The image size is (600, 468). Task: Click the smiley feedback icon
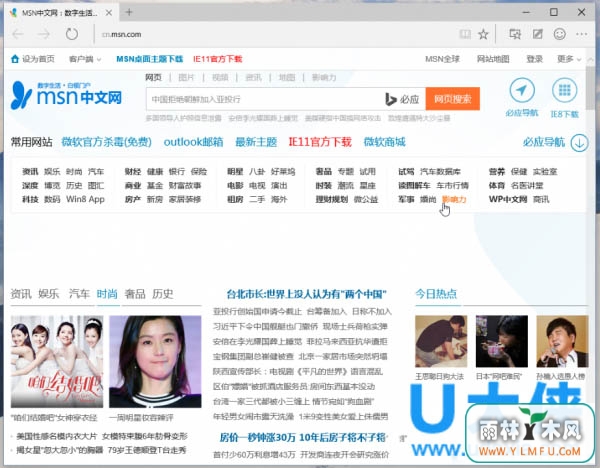pos(559,34)
